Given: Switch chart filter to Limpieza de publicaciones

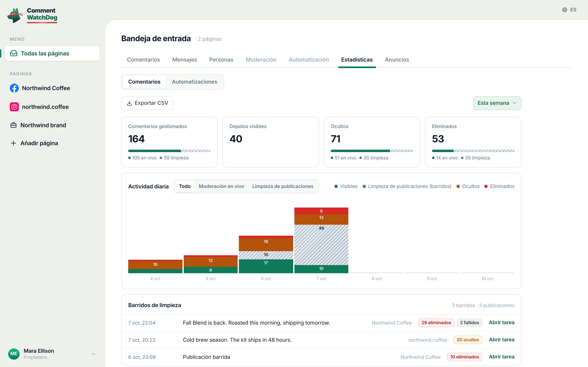Looking at the screenshot, I should (283, 186).
